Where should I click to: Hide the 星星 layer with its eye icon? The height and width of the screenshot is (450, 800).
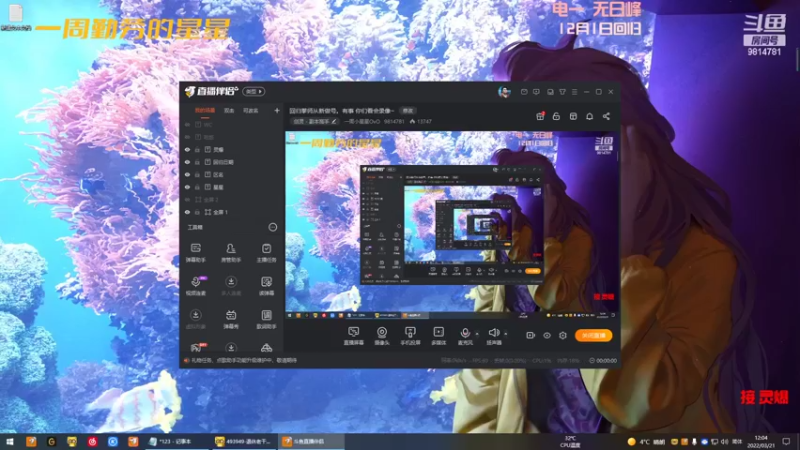click(187, 187)
